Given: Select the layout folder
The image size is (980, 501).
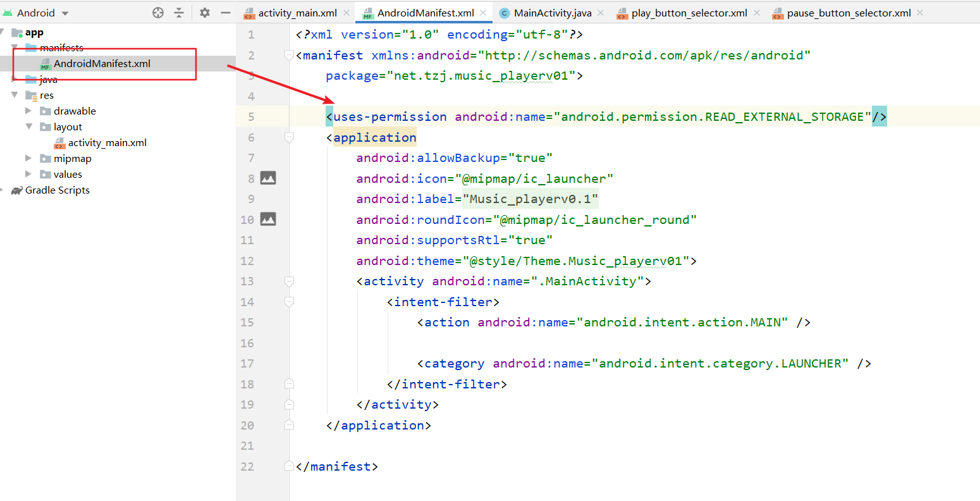Looking at the screenshot, I should (x=68, y=127).
